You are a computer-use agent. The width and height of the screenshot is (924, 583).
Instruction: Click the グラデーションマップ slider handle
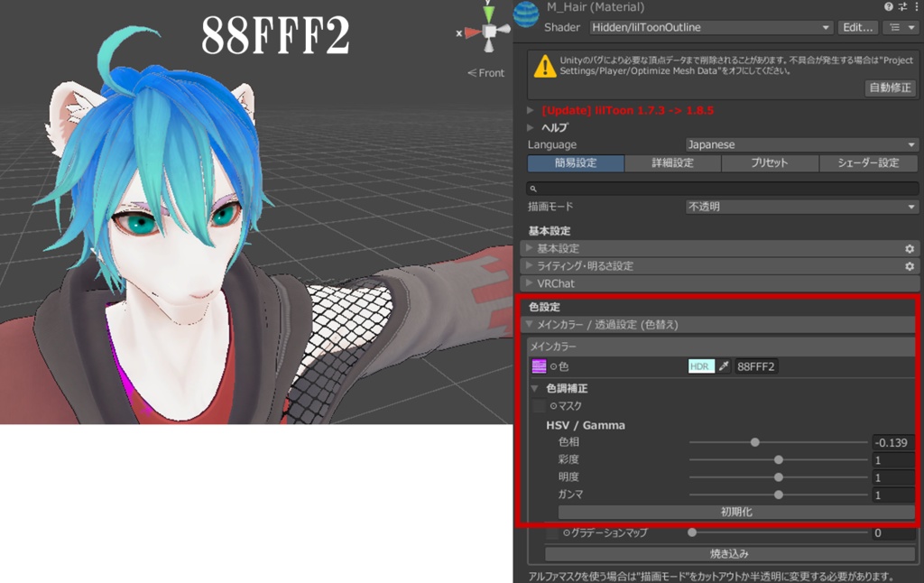[x=692, y=532]
